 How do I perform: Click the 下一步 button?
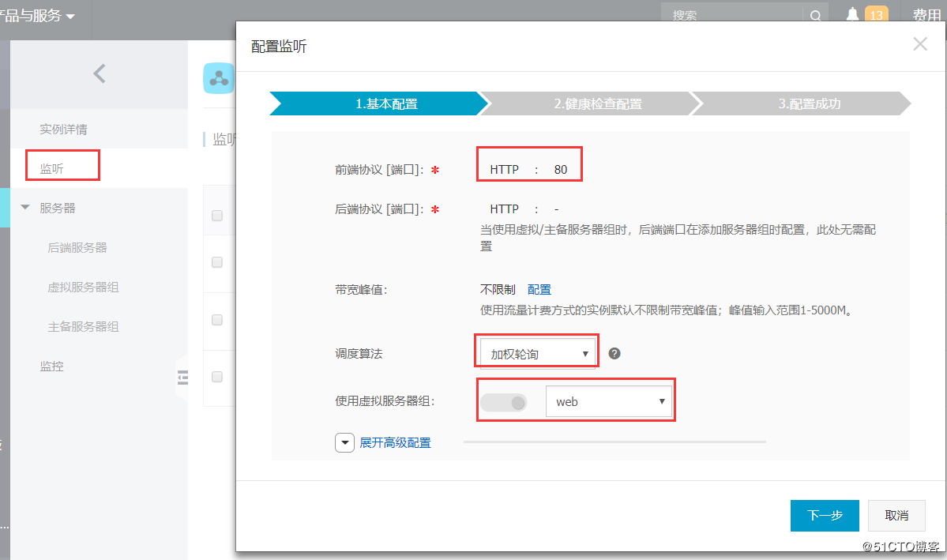(x=825, y=515)
